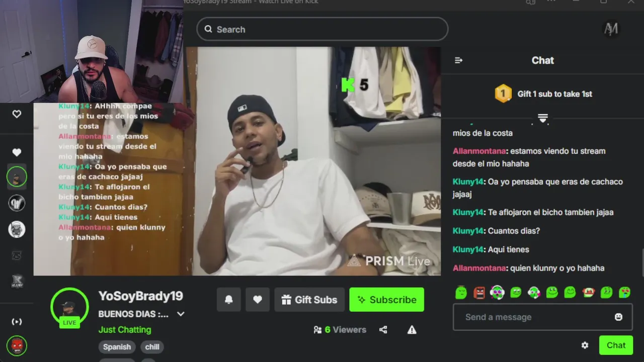The image size is (644, 362).
Task: Open the user avatar in top right
Action: point(611,29)
